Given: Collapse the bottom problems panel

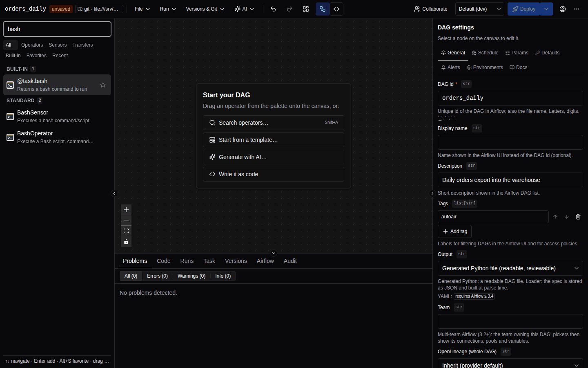Looking at the screenshot, I should point(274,253).
